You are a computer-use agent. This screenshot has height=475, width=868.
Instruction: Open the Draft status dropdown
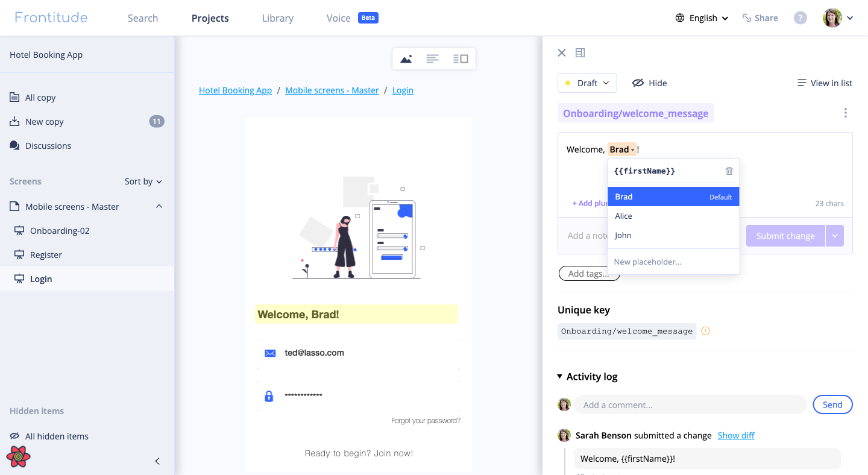click(587, 83)
